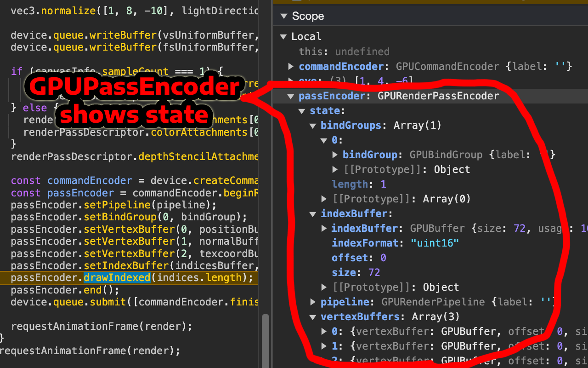Click indented requestAnimationFrame(render); line
588x368 pixels.
pos(101,327)
